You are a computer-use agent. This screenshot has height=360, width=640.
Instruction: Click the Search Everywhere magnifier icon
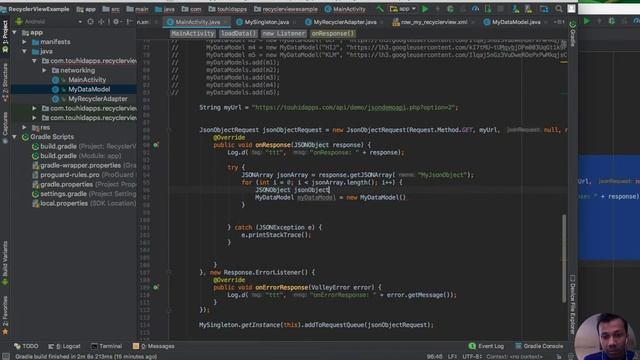point(559,9)
